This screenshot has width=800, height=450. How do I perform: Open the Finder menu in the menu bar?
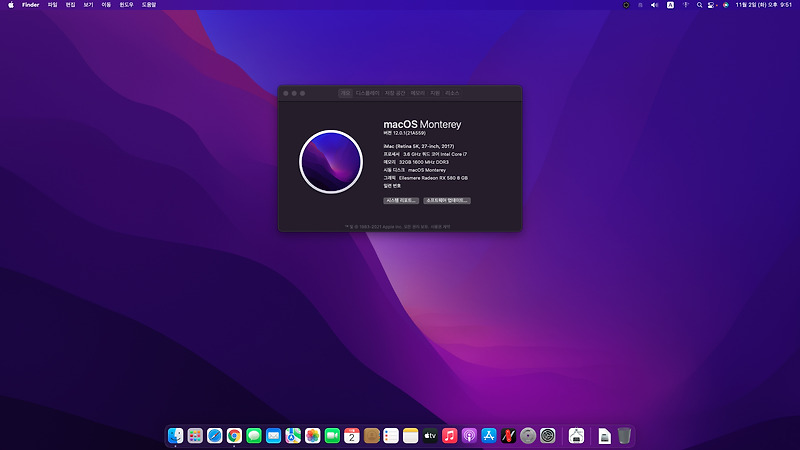(31, 5)
